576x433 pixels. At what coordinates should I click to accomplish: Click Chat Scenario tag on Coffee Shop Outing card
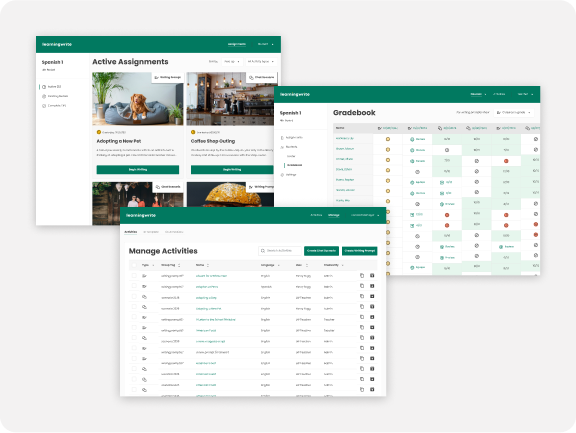[262, 77]
